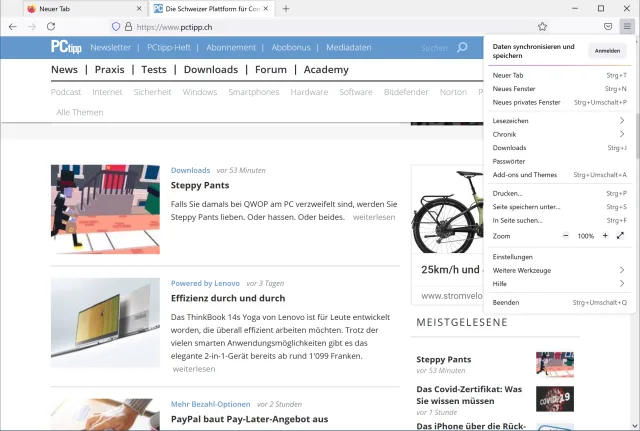Go to the Academy section
This screenshot has height=431, width=640.
(326, 70)
